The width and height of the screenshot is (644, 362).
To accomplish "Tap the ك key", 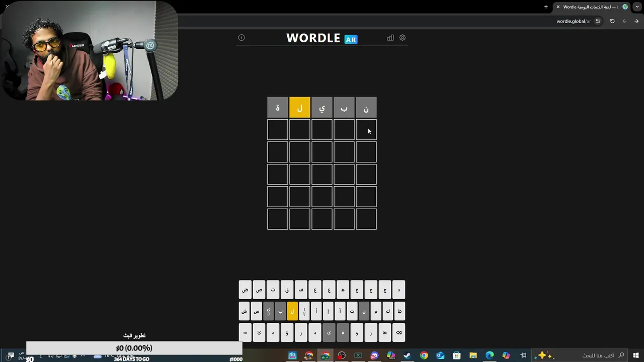I will pyautogui.click(x=387, y=311).
